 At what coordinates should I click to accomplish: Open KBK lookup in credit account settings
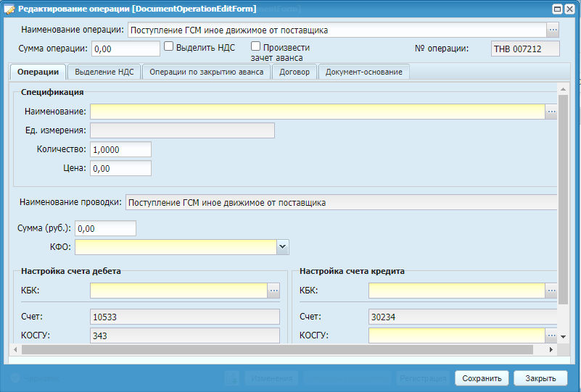click(x=551, y=291)
